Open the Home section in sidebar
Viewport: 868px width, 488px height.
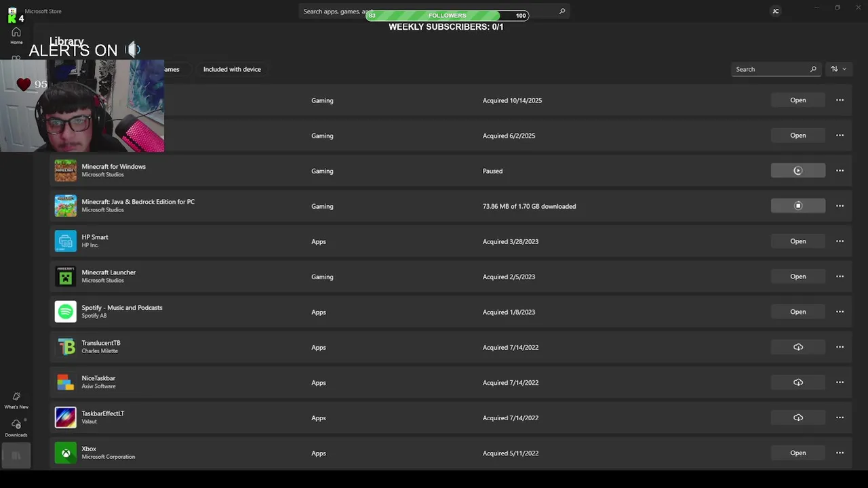click(16, 36)
